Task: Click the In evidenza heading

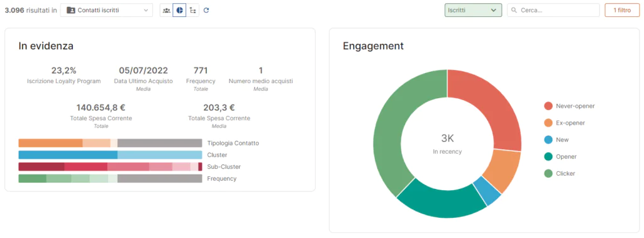Action: pos(46,46)
